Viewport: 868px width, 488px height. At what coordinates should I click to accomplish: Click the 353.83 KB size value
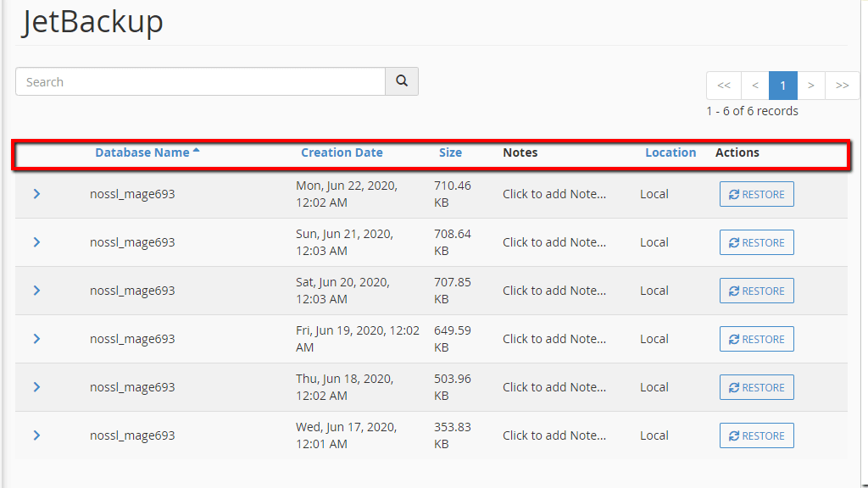(453, 435)
